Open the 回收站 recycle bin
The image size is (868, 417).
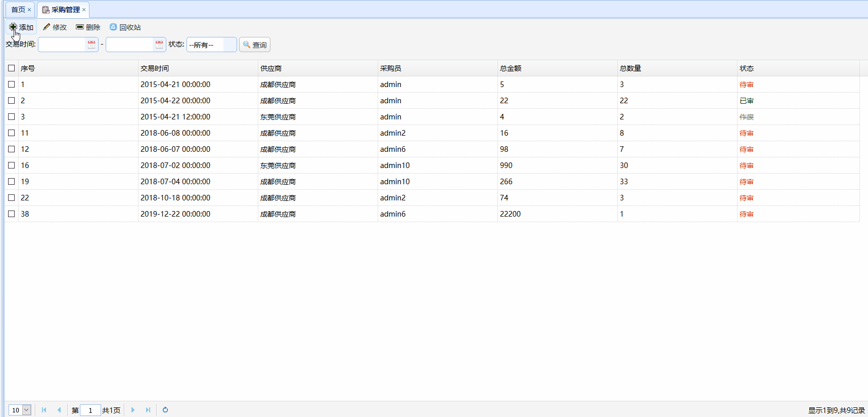click(x=125, y=27)
